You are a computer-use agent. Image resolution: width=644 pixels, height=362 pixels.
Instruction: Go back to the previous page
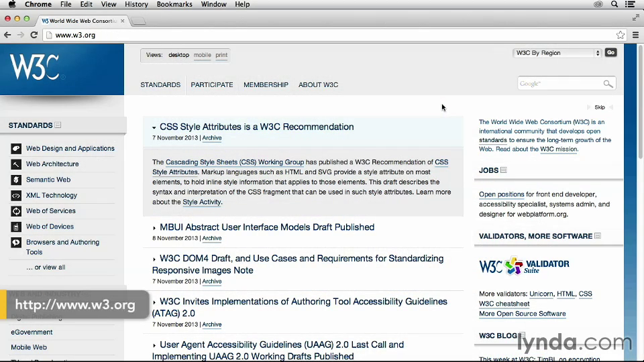7,36
